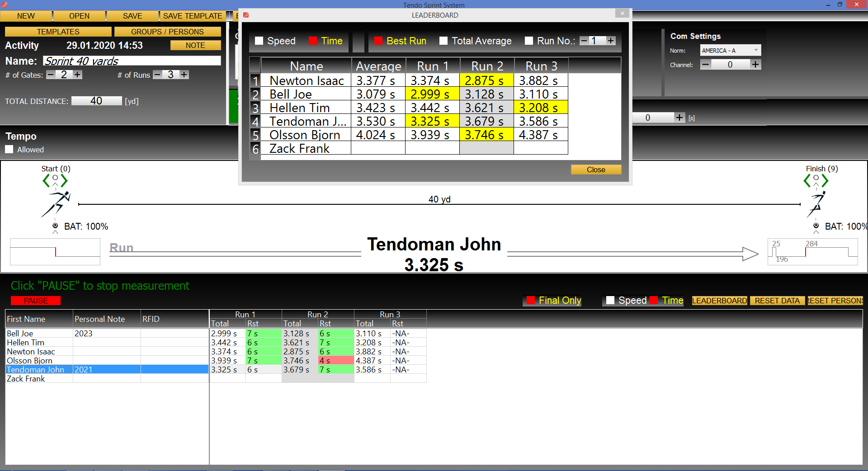The height and width of the screenshot is (471, 868).
Task: Click Hellen Tim's 3.208 s leaderboard cell
Action: point(541,107)
